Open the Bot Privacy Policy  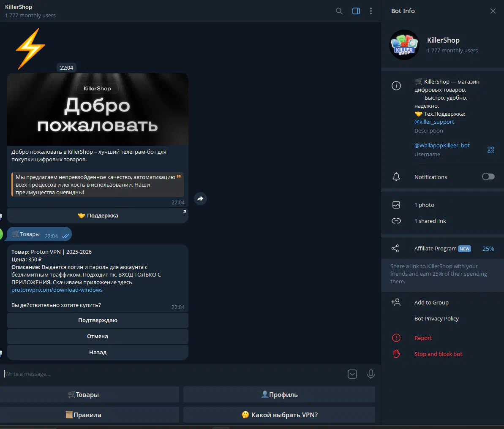(436, 319)
